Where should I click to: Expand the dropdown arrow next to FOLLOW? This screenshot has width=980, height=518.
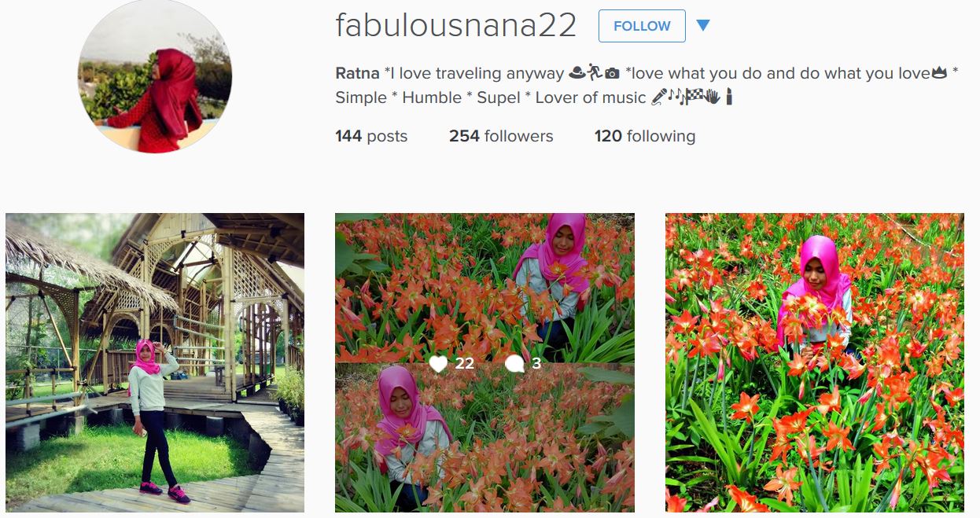[x=703, y=26]
